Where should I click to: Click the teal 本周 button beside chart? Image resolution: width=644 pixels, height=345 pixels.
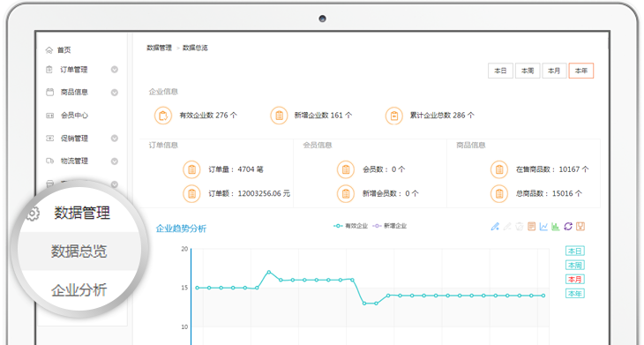pyautogui.click(x=575, y=266)
